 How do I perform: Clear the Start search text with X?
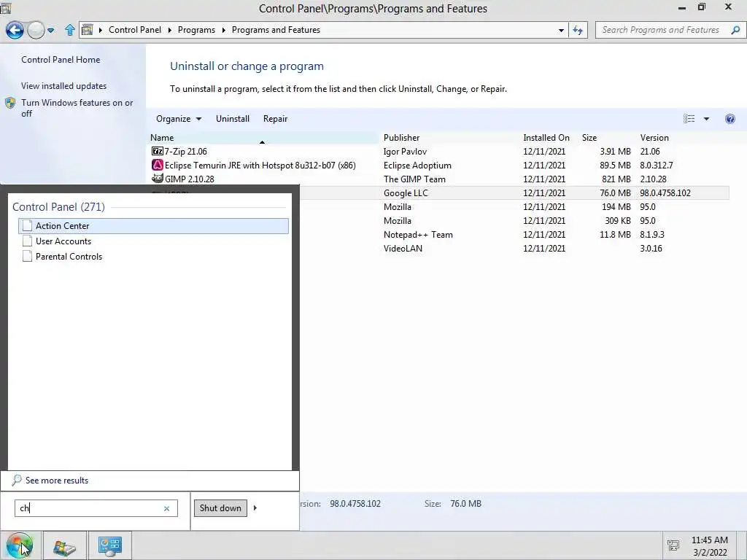point(167,508)
